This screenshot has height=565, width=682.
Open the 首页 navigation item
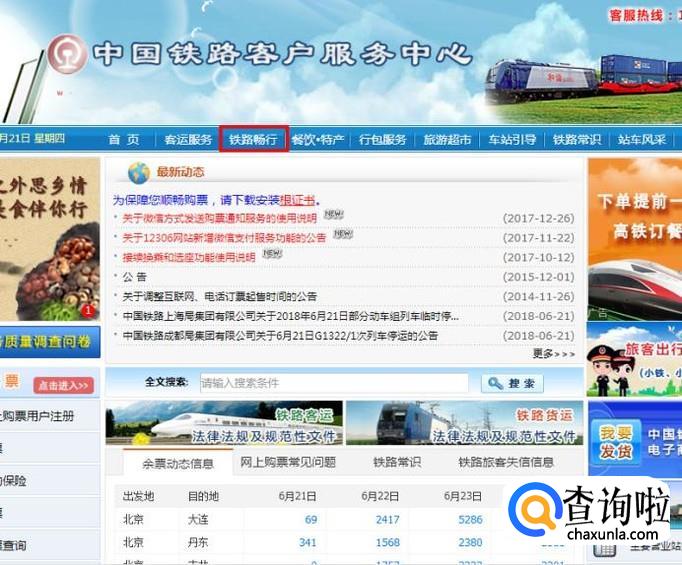tap(124, 140)
